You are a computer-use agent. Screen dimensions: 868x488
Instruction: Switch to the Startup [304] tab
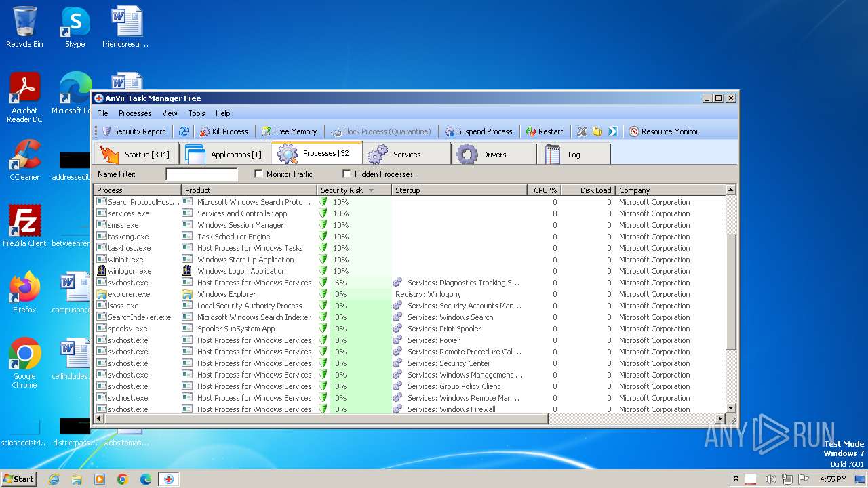pos(136,154)
